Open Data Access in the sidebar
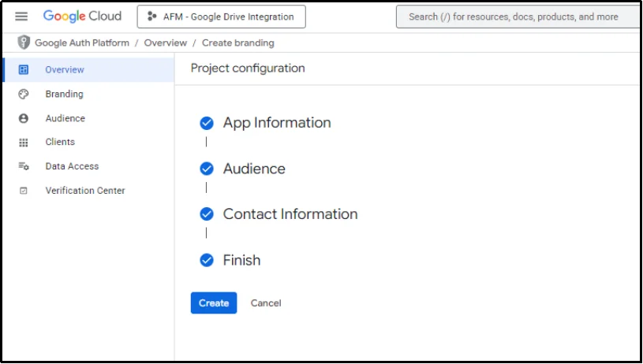This screenshot has width=643, height=364. 89,166
